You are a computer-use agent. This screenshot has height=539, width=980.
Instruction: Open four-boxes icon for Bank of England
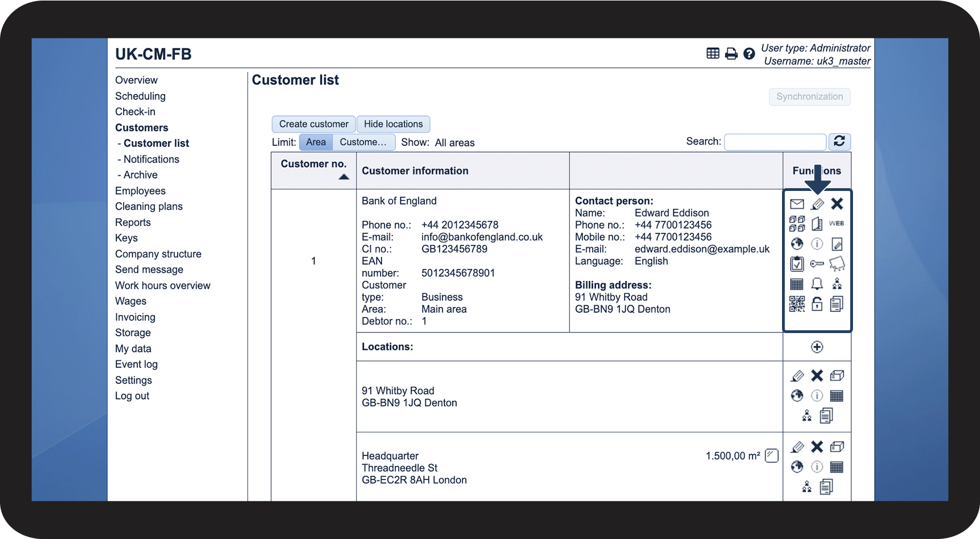(797, 224)
